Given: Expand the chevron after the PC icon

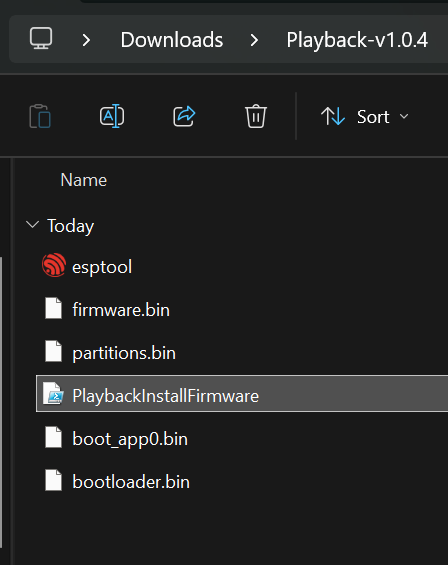Looking at the screenshot, I should (x=86, y=40).
